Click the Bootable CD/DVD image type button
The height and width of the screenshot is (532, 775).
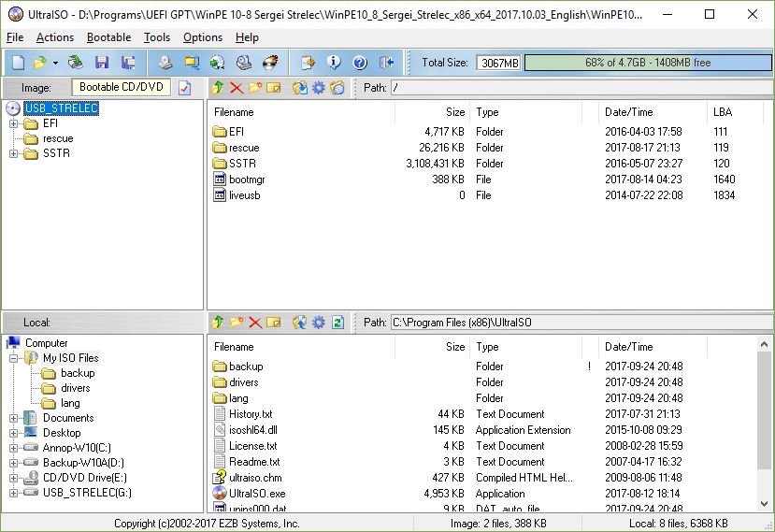pyautogui.click(x=122, y=88)
